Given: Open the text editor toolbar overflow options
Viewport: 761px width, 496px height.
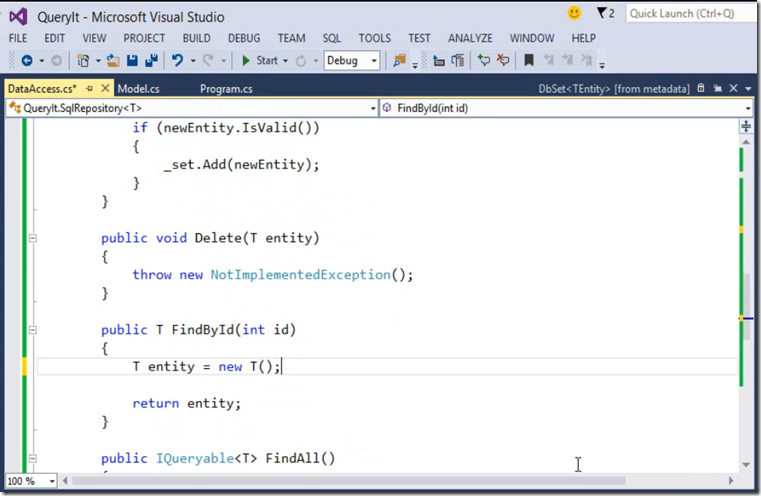Looking at the screenshot, I should click(602, 65).
